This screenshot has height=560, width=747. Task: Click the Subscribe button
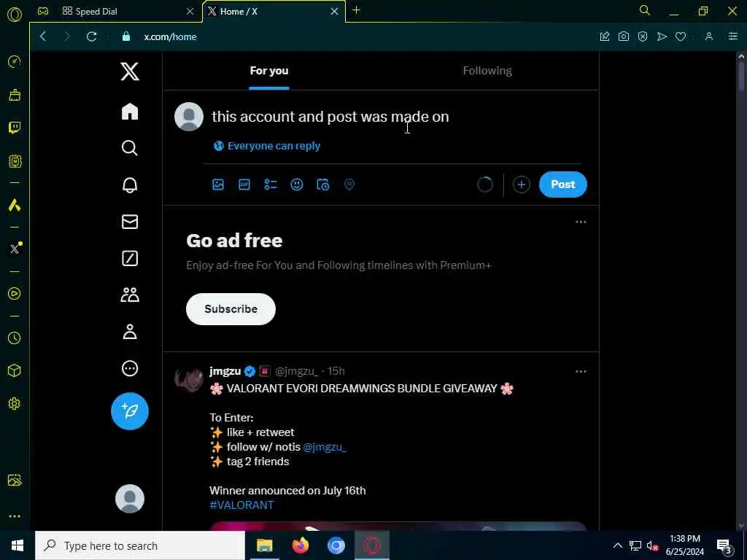pos(231,309)
